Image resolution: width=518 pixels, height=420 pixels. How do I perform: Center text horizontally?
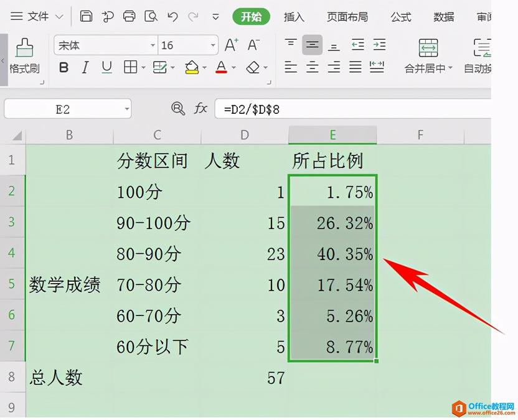[312, 67]
